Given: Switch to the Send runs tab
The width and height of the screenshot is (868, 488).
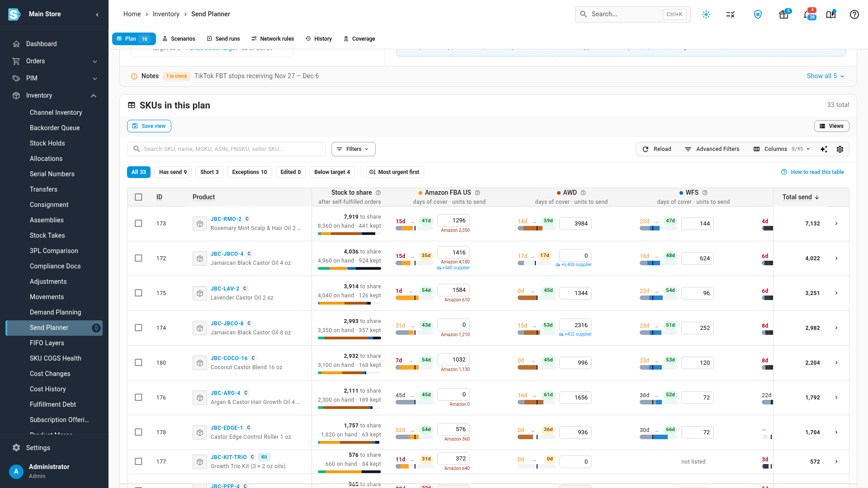Looking at the screenshot, I should click(223, 39).
